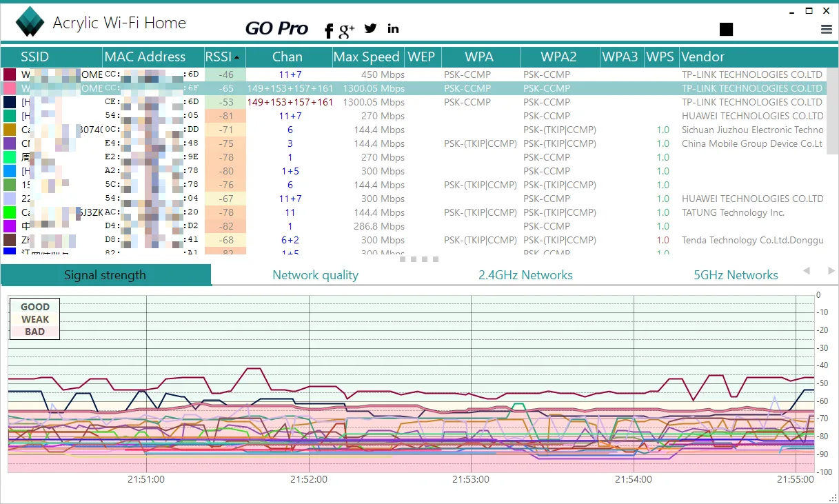Viewport: 839px width, 504px height.
Task: Click the green swatch on the -76 row
Action: coord(9,185)
